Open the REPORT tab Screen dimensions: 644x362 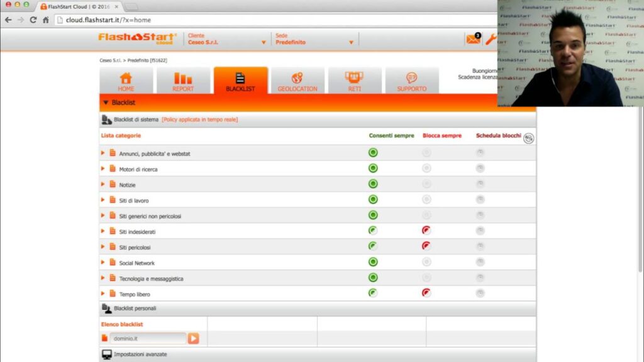coord(183,81)
